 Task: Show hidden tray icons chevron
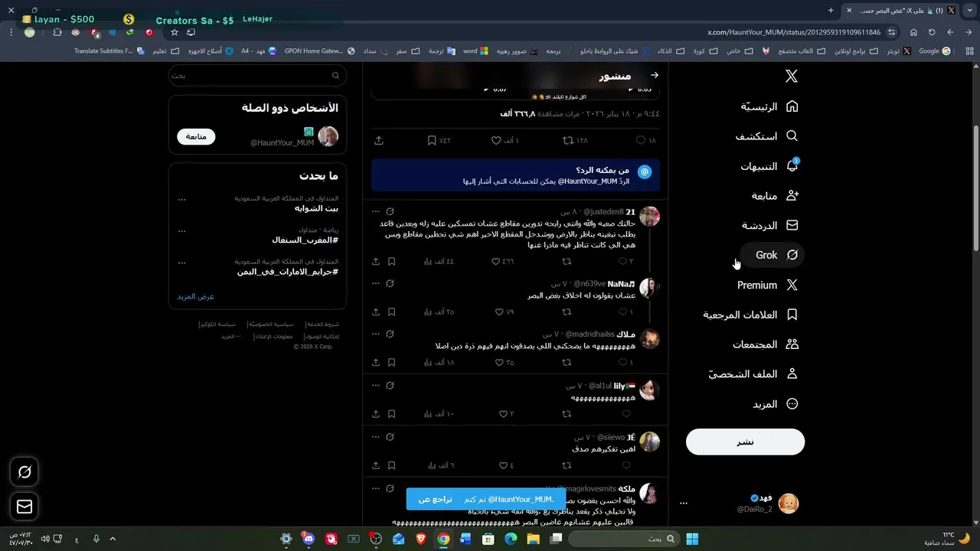tap(113, 539)
